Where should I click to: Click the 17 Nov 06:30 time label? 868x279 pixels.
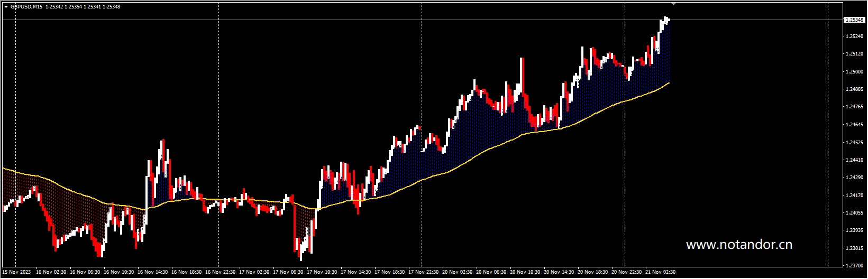click(288, 273)
